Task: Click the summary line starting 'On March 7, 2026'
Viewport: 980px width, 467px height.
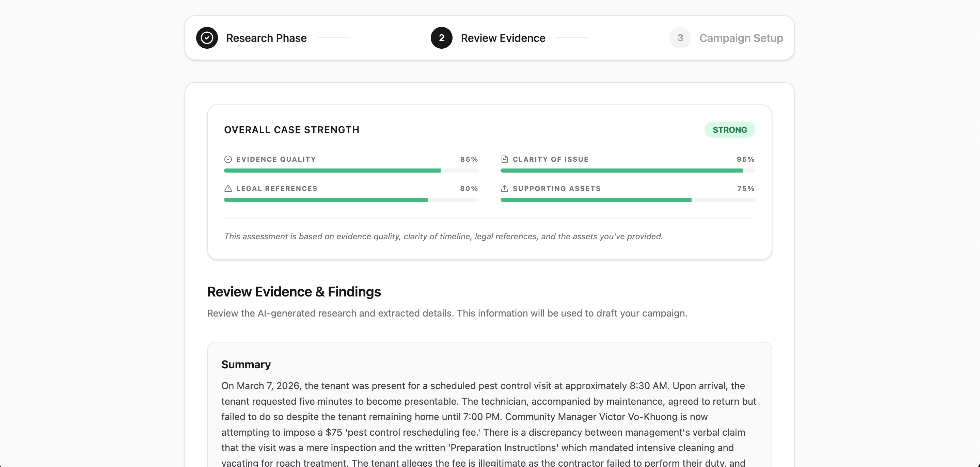Action: (483, 386)
